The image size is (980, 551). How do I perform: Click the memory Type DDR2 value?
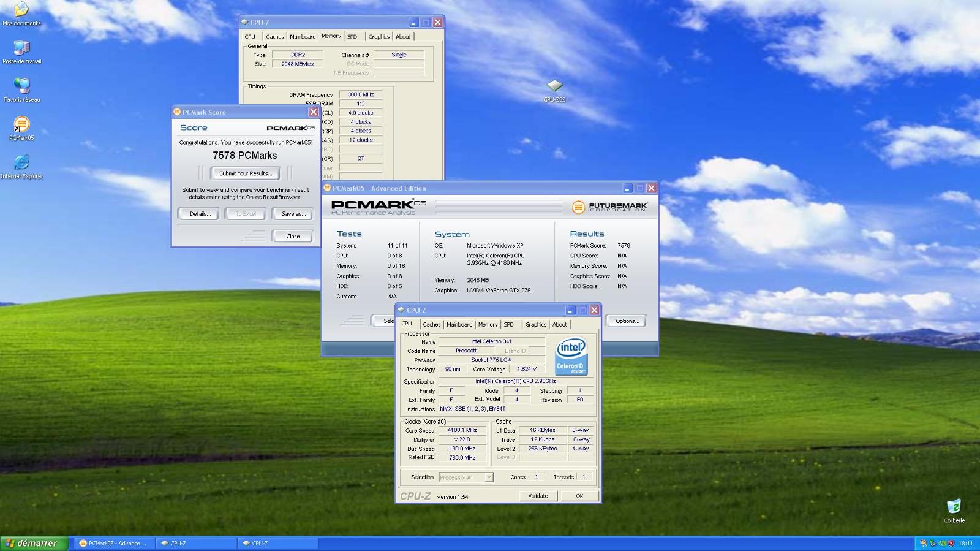tap(298, 55)
